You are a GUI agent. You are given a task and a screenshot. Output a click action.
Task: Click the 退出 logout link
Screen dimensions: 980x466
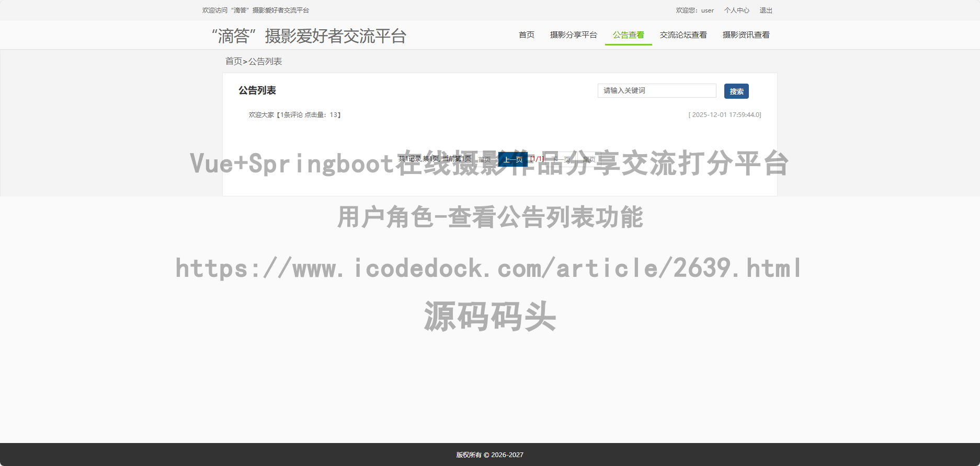(766, 10)
